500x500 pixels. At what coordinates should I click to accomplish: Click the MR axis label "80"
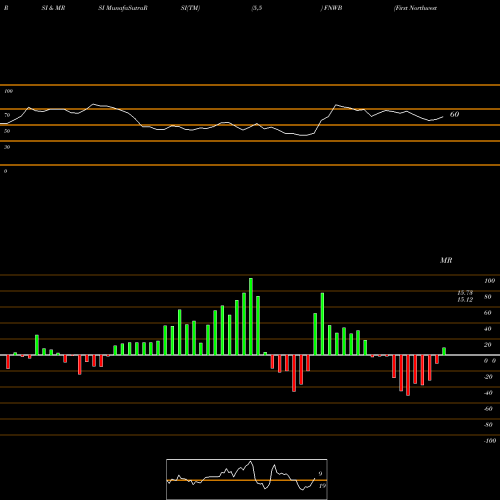[x=488, y=297]
